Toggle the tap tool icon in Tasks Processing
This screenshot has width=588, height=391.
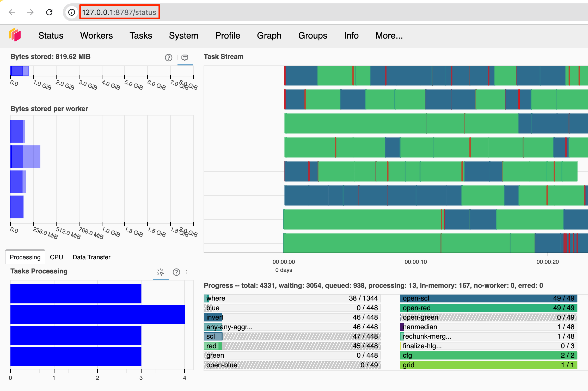(x=160, y=272)
